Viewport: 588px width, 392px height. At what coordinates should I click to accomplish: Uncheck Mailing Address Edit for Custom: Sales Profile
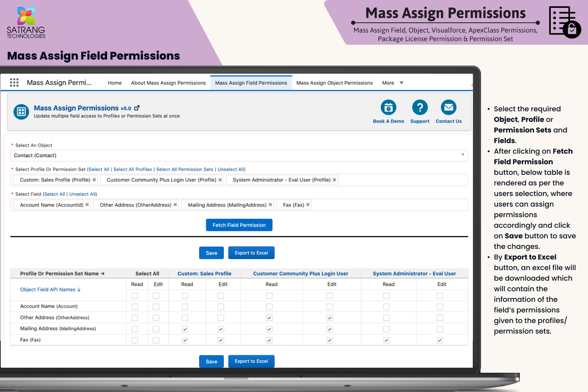coord(221,329)
